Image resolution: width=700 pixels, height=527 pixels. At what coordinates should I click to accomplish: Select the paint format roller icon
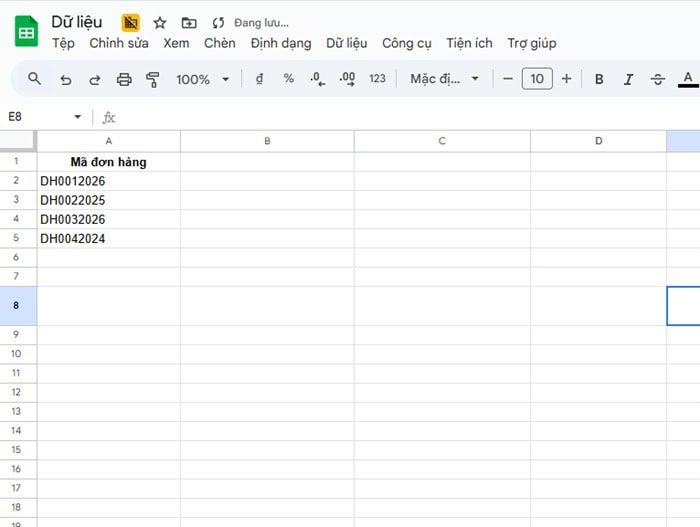[153, 79]
